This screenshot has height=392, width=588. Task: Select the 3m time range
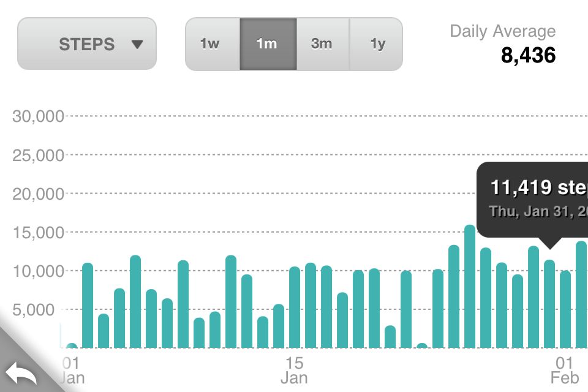(x=323, y=44)
